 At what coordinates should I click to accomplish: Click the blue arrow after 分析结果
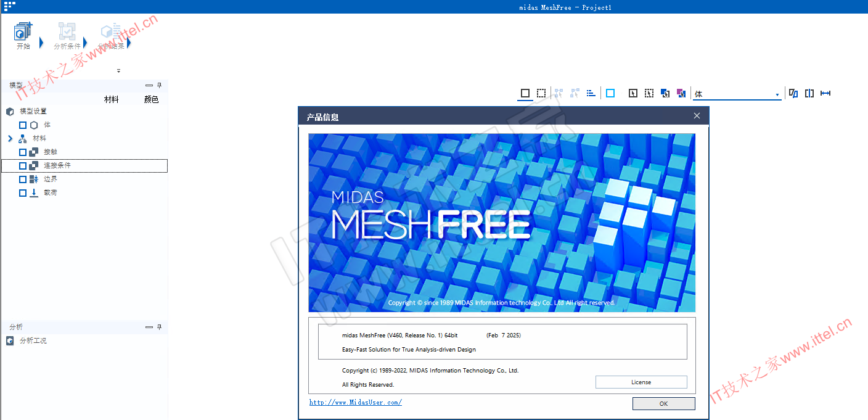[129, 43]
